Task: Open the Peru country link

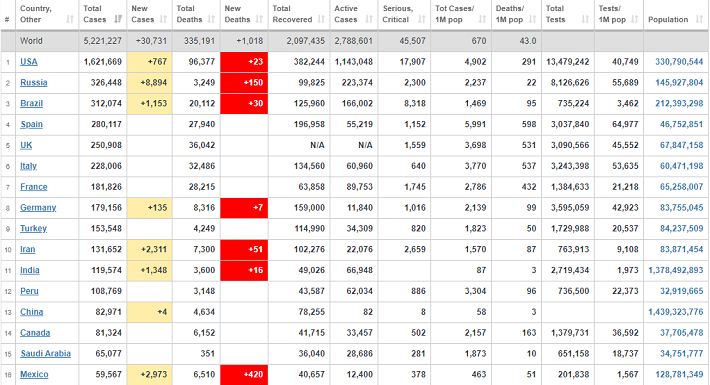Action: coord(29,291)
